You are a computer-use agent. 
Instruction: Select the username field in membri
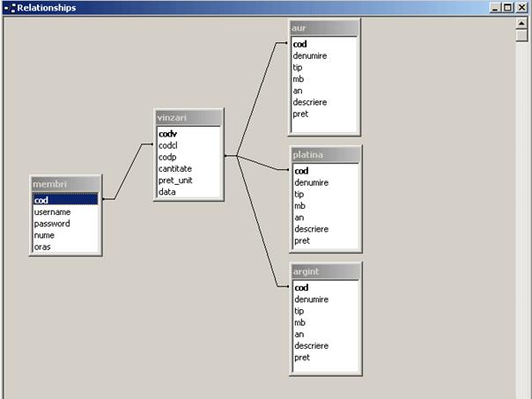[52, 212]
